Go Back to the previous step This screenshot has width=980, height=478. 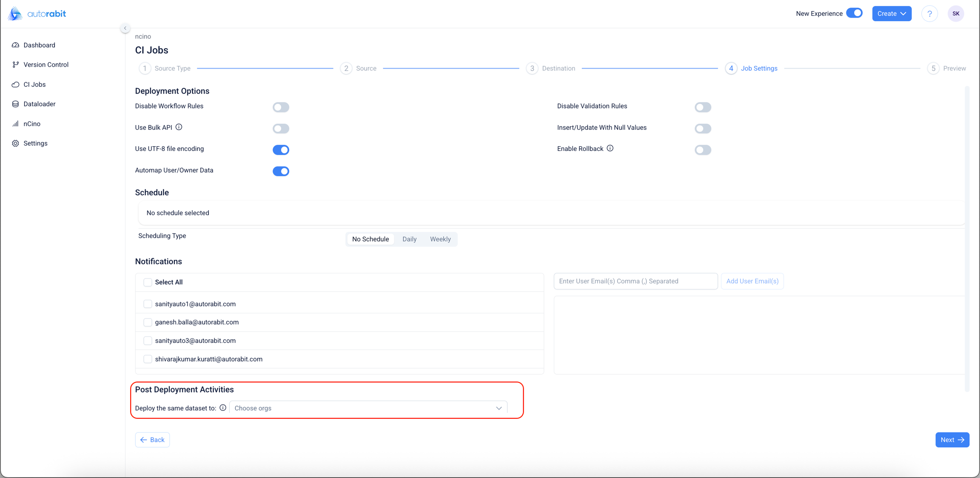pyautogui.click(x=152, y=440)
